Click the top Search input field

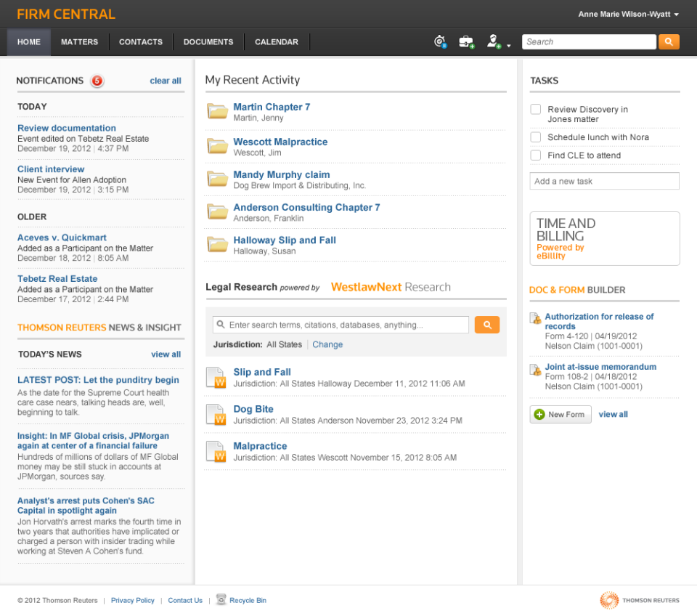(589, 42)
